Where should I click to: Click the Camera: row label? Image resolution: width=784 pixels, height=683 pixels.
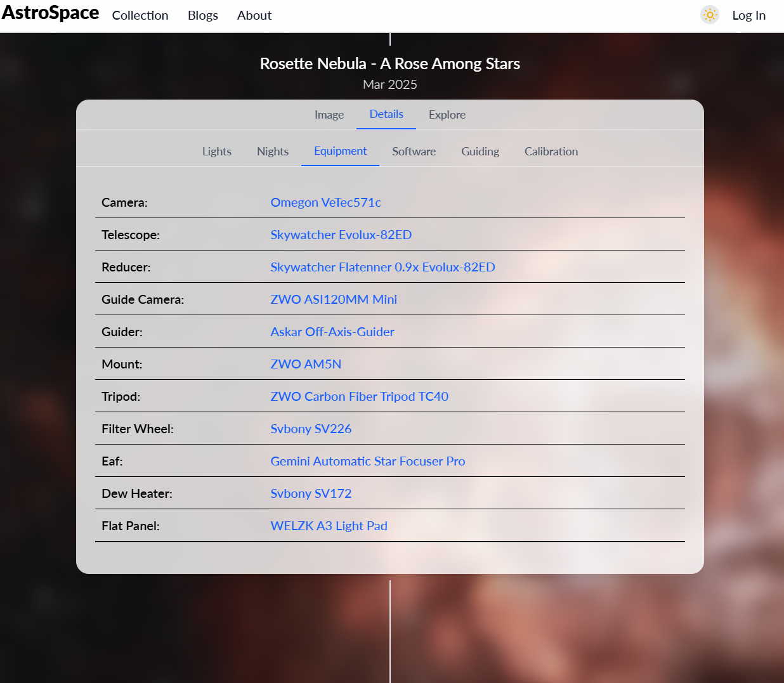point(125,202)
